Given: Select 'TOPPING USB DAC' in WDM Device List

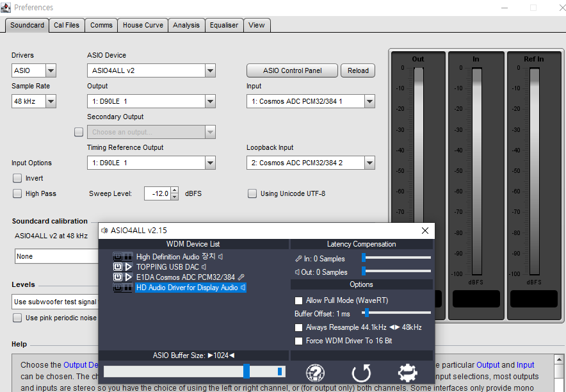Looking at the screenshot, I should 168,267.
